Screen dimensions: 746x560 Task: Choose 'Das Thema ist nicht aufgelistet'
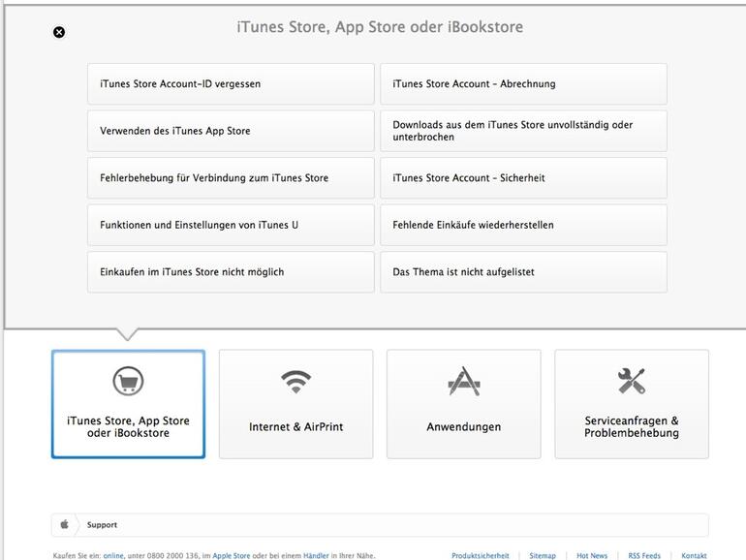[523, 272]
